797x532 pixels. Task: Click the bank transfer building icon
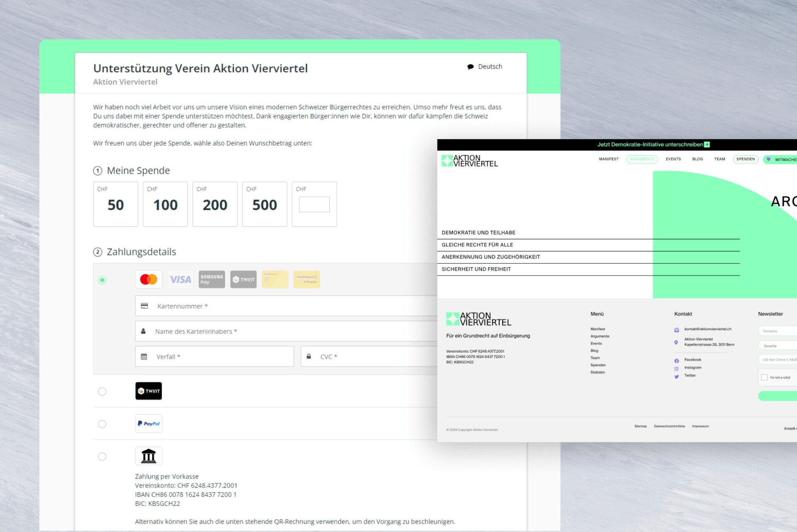(149, 456)
